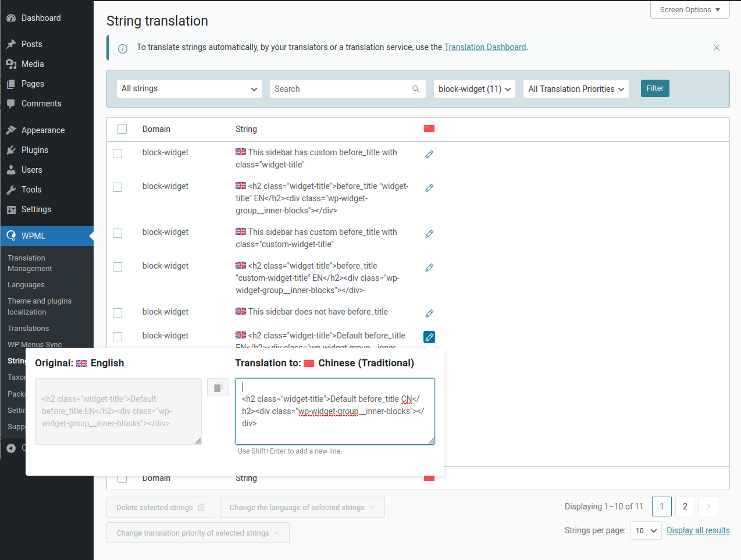Toggle the select-all checkbox in the header
This screenshot has height=560, width=741.
coord(122,129)
